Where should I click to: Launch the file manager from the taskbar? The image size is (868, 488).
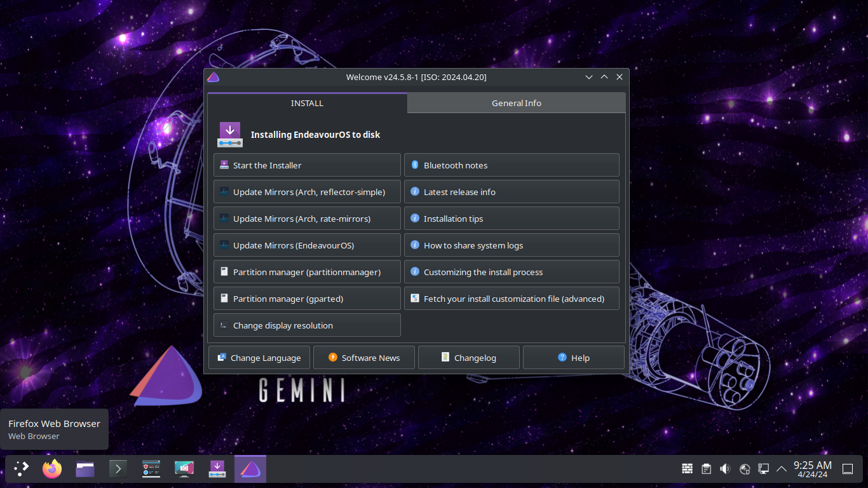pos(85,469)
